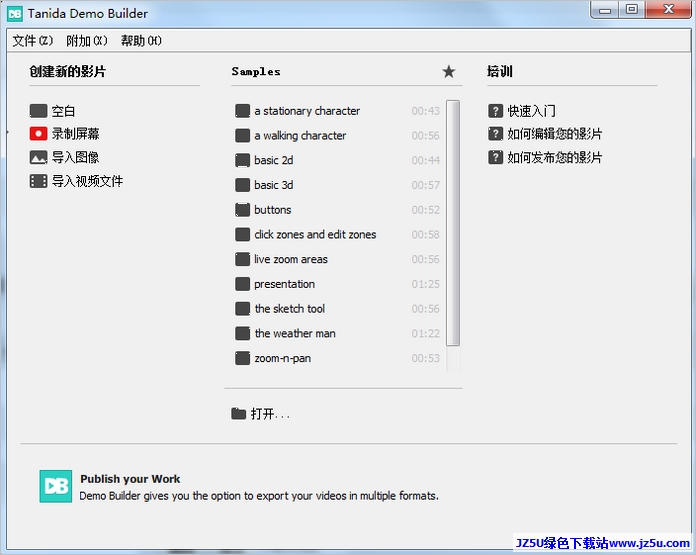696x555 pixels.
Task: Click duration 01:25 of presentation sample
Action: (x=425, y=284)
